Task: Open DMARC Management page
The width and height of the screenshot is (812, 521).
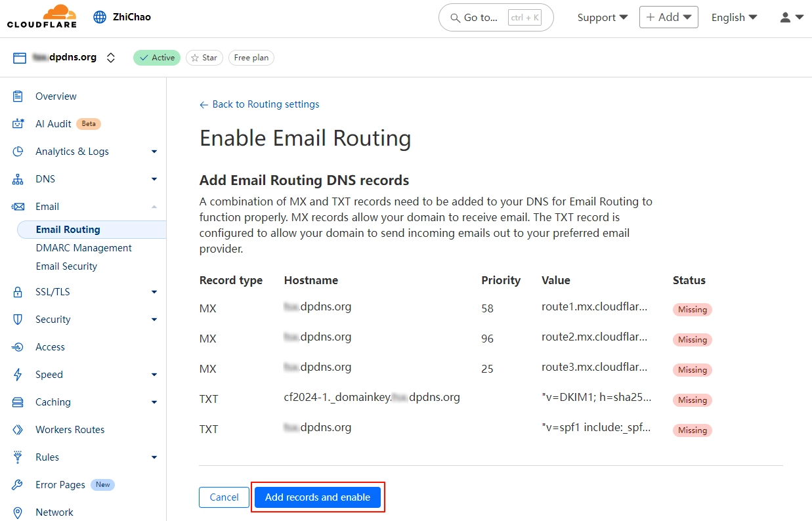Action: (84, 248)
